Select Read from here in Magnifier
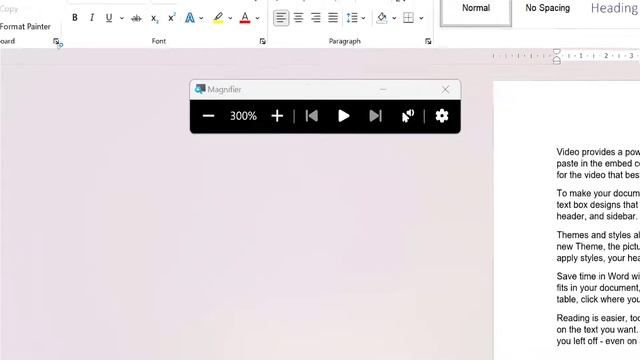This screenshot has height=360, width=640. 408,116
